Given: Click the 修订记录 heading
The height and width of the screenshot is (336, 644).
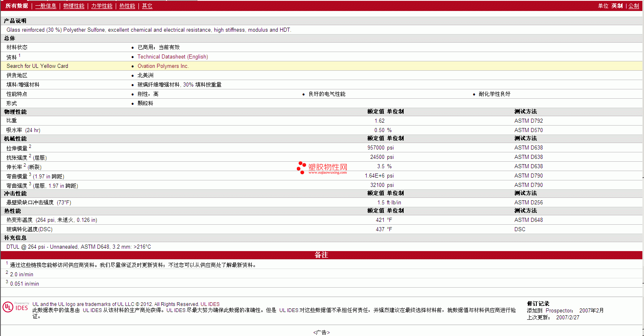Looking at the screenshot, I should pyautogui.click(x=538, y=304).
